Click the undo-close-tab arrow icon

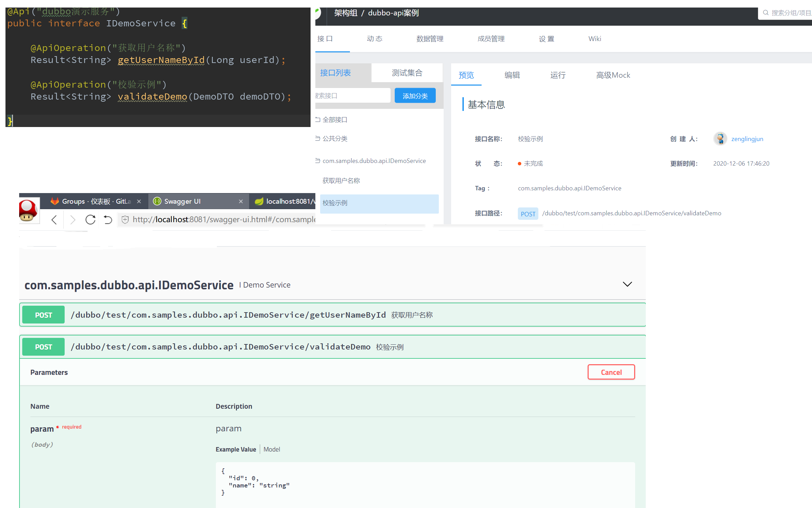[108, 220]
